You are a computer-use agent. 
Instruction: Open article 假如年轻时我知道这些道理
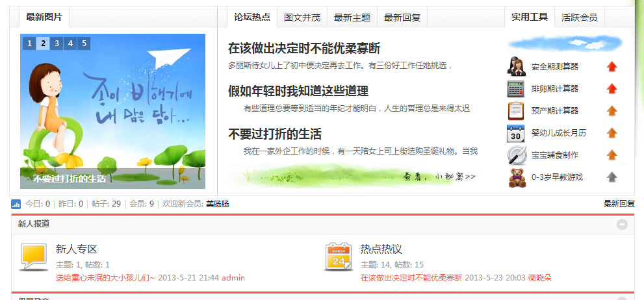(298, 91)
